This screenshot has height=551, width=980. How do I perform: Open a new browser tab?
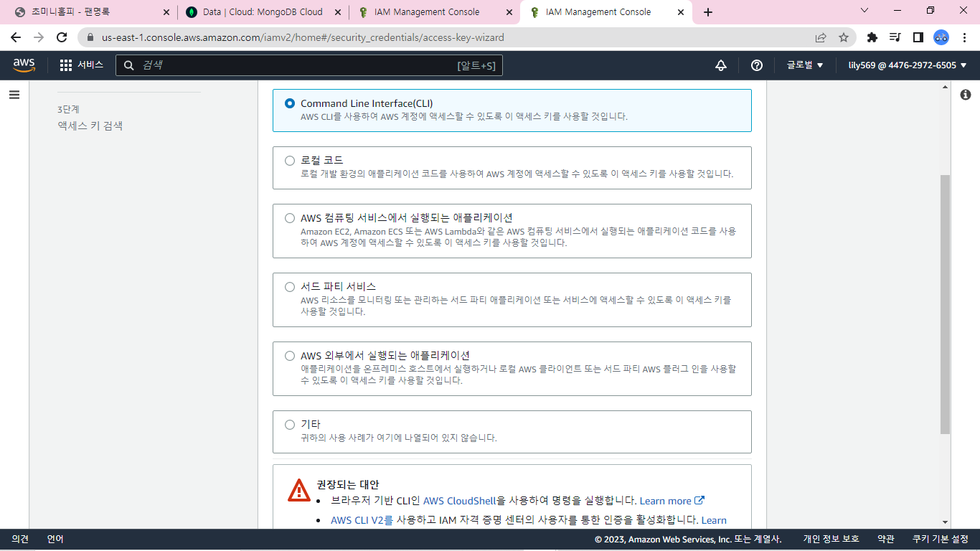point(708,12)
